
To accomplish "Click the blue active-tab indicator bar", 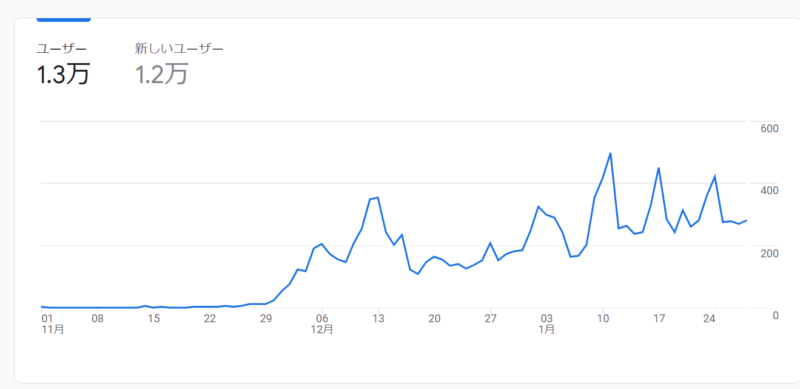I will 64,20.
